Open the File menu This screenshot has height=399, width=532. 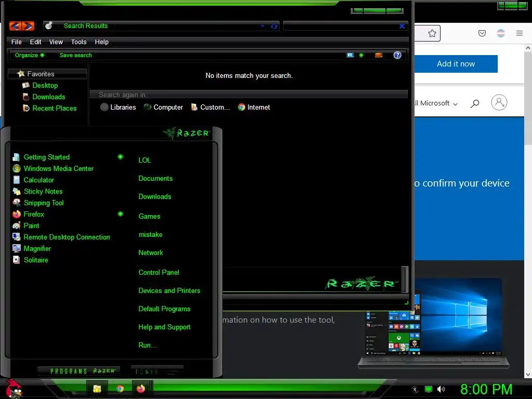[x=16, y=42]
